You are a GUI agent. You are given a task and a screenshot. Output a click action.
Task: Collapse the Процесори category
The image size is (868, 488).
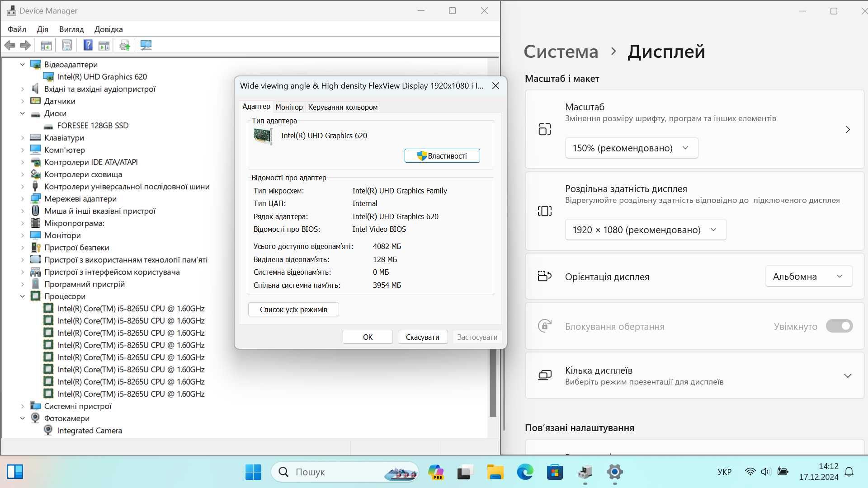click(x=22, y=296)
